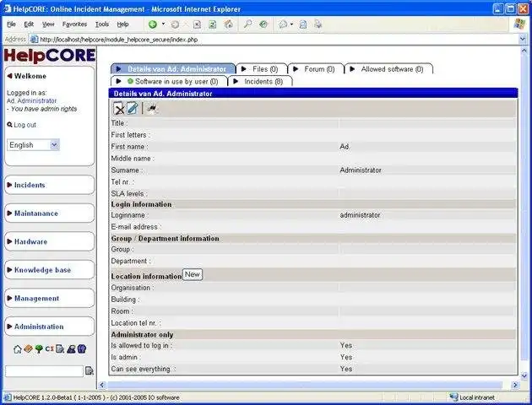Image resolution: width=532 pixels, height=405 pixels.
Task: Click the Log out link
Action: point(24,125)
